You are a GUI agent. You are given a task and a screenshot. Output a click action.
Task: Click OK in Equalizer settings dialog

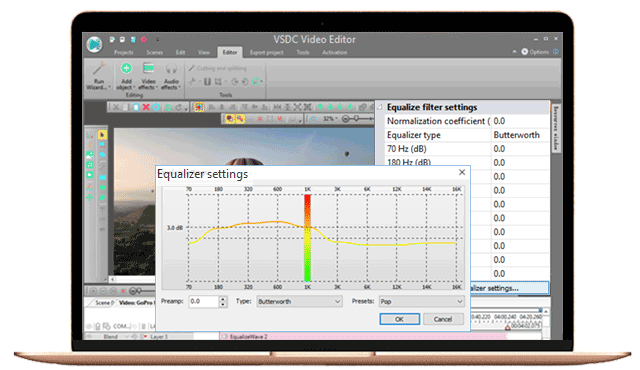coord(399,319)
